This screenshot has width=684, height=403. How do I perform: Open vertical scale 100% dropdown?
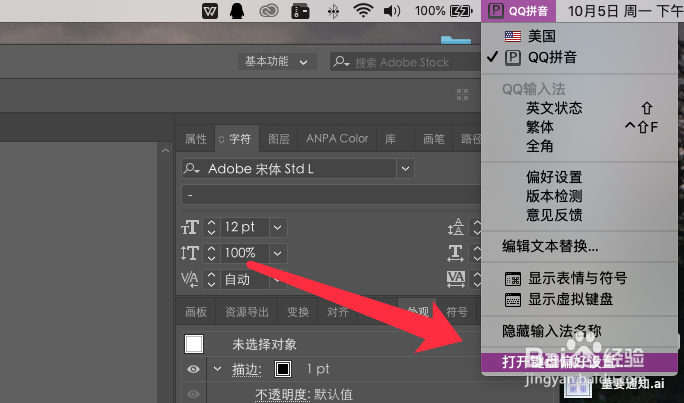pos(278,253)
